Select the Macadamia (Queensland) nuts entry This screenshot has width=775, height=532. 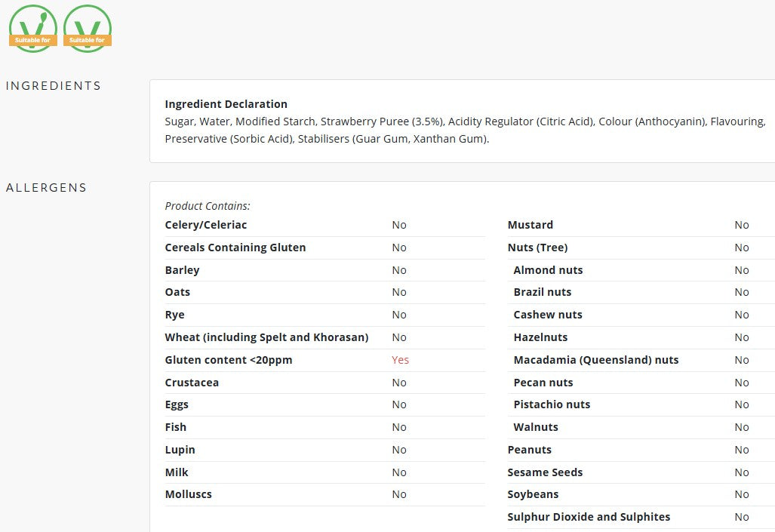pyautogui.click(x=596, y=360)
